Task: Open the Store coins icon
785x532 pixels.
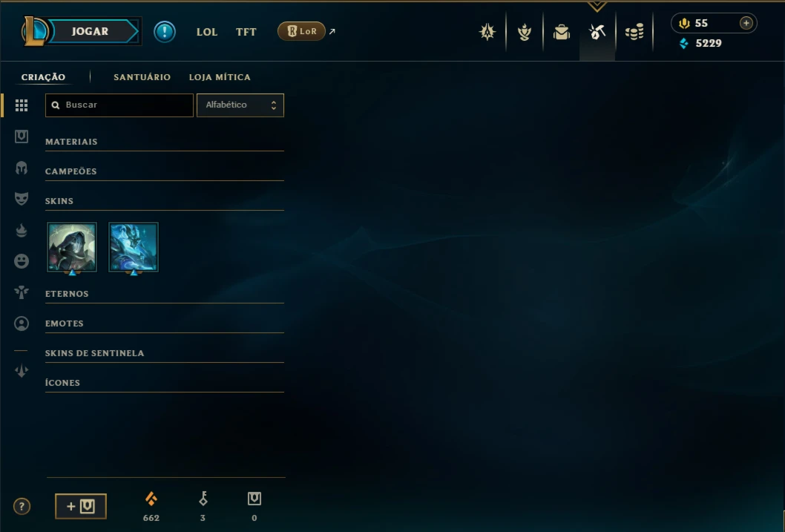Action: pyautogui.click(x=634, y=32)
